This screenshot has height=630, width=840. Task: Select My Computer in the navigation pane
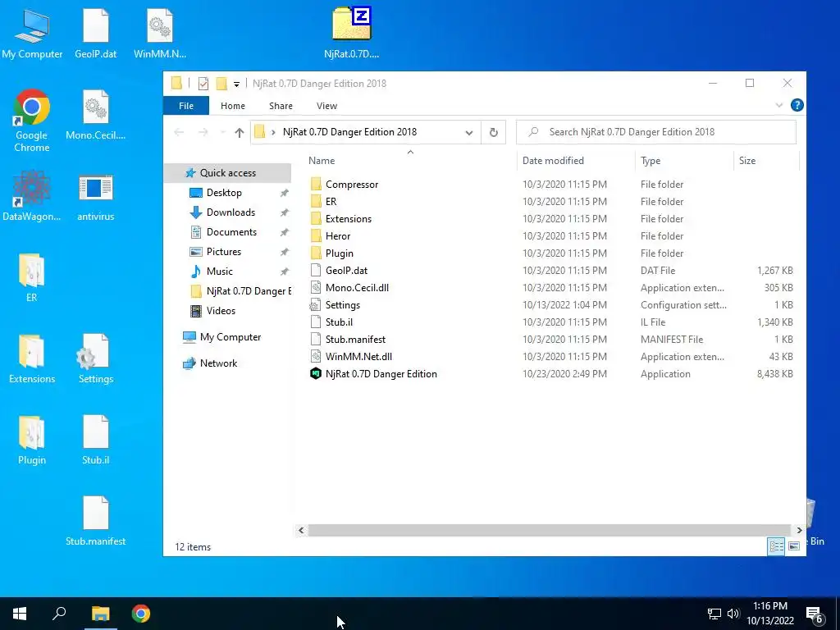[x=230, y=337]
